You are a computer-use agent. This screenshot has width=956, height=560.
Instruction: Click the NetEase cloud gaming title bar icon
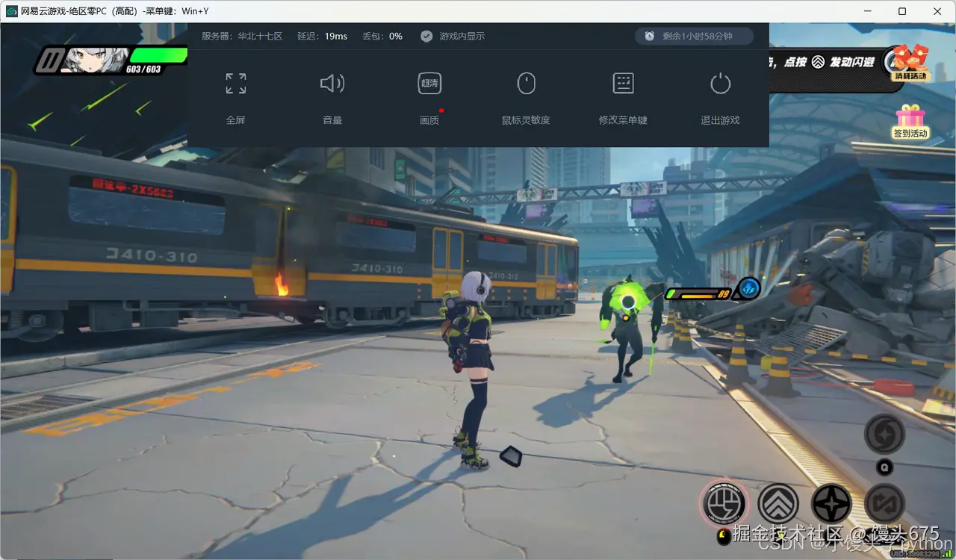(x=10, y=11)
